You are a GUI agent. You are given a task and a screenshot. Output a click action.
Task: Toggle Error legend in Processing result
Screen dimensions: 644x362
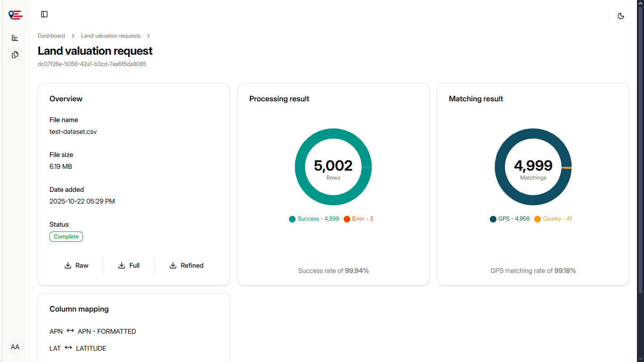point(358,219)
